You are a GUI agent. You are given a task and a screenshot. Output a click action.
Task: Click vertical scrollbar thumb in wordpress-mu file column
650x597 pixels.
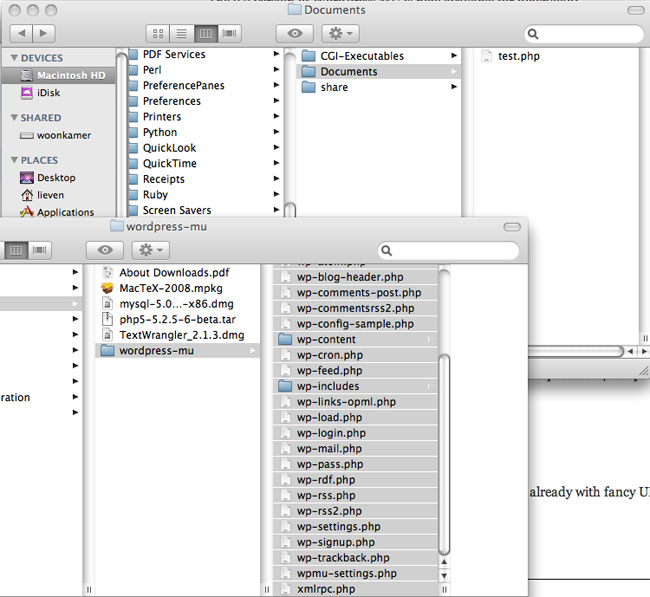click(x=444, y=454)
